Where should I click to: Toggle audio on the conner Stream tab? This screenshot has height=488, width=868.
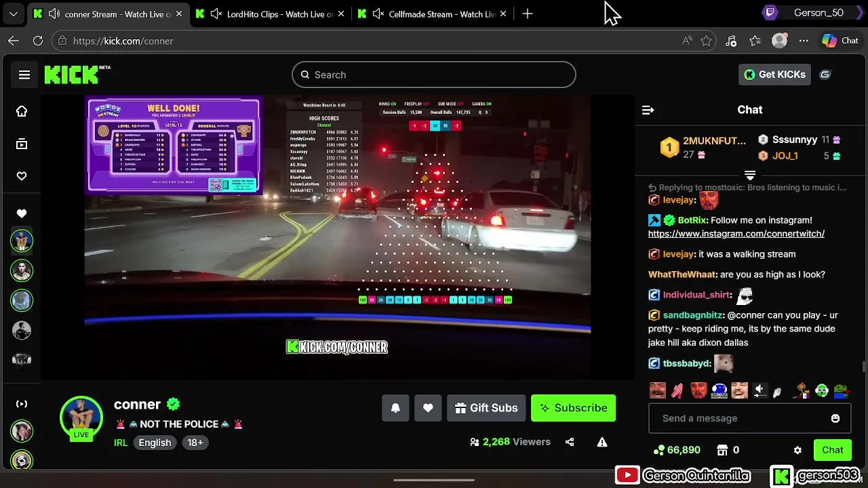click(54, 14)
